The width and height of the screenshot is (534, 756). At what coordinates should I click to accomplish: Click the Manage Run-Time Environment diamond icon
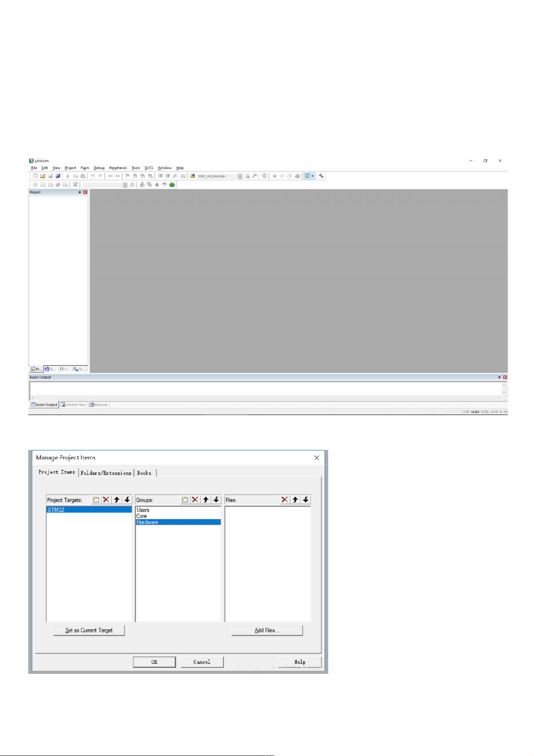157,185
